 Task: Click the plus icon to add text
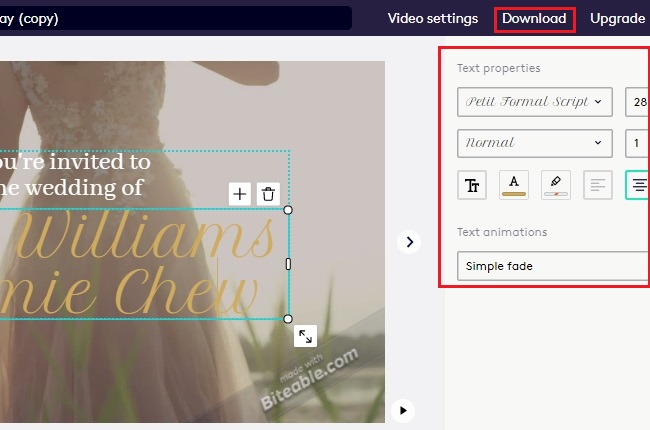pos(240,194)
